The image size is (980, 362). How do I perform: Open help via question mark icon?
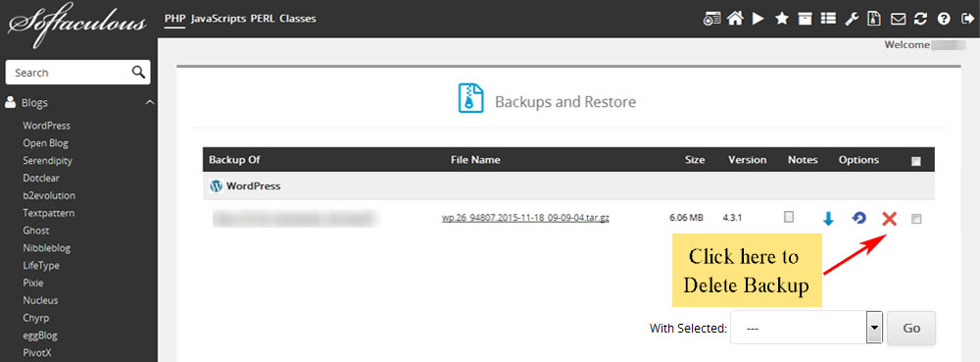point(944,19)
